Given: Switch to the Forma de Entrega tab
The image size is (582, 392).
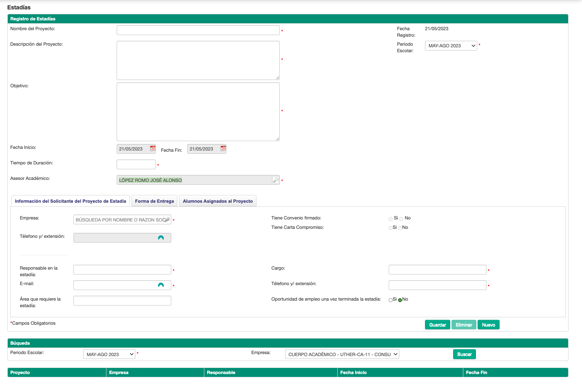Looking at the screenshot, I should [154, 201].
